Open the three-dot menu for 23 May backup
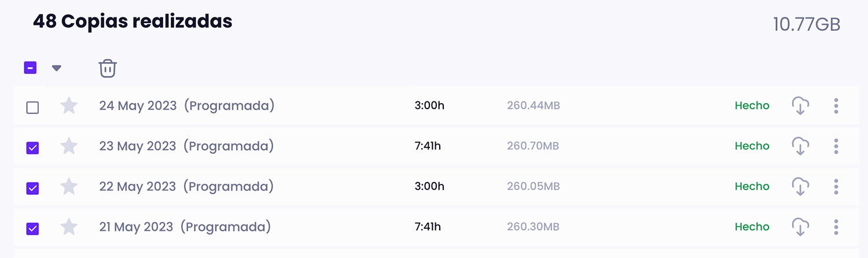868x258 pixels. [x=836, y=146]
